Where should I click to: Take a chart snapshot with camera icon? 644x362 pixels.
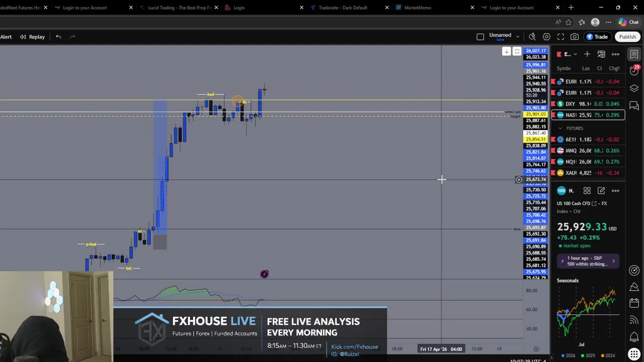(575, 37)
